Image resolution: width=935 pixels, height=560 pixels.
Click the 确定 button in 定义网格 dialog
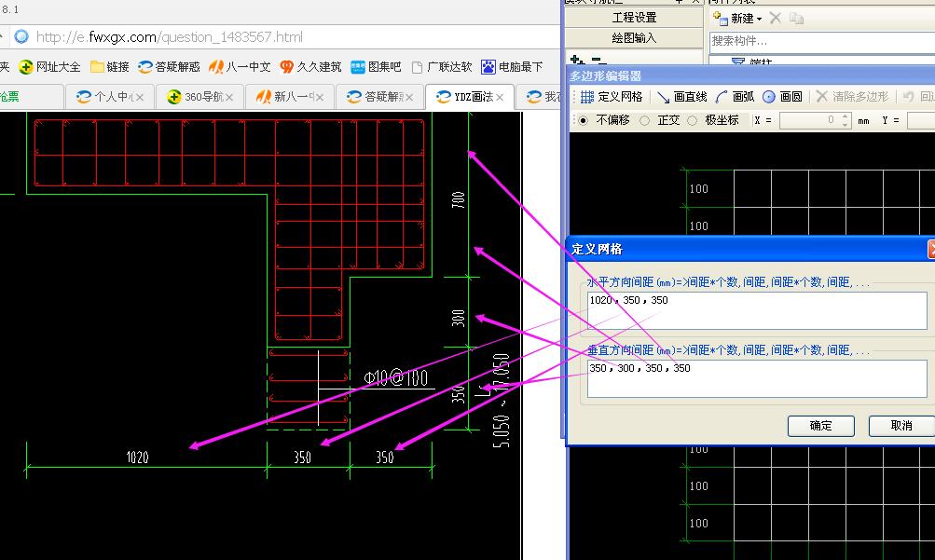(x=820, y=426)
